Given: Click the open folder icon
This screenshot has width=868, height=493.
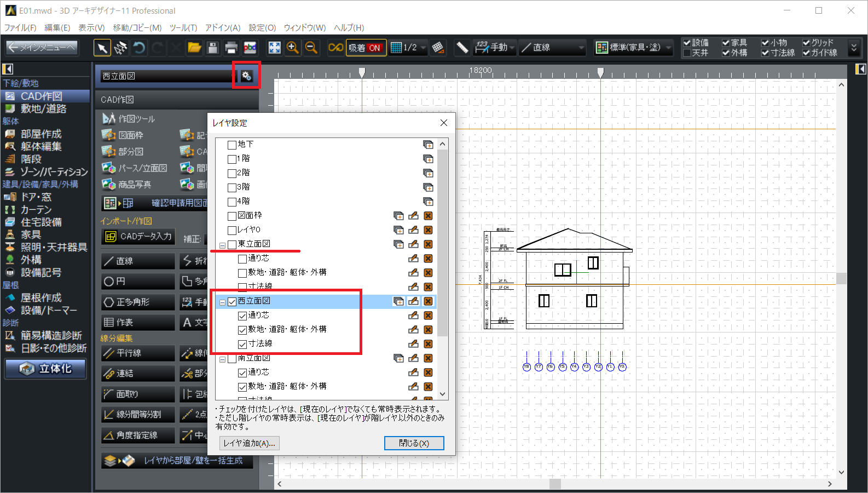Looking at the screenshot, I should [x=194, y=48].
